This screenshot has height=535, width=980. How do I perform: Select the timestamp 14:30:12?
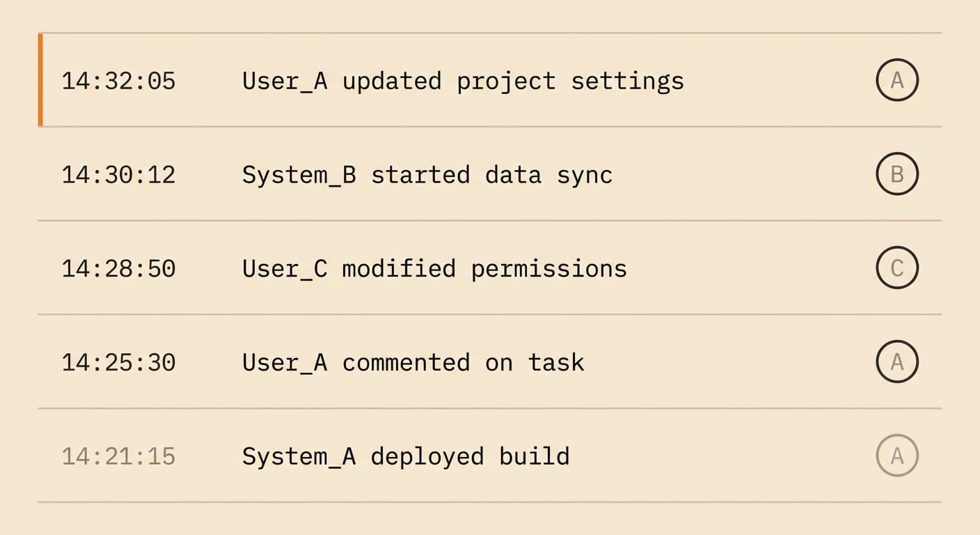pos(118,175)
